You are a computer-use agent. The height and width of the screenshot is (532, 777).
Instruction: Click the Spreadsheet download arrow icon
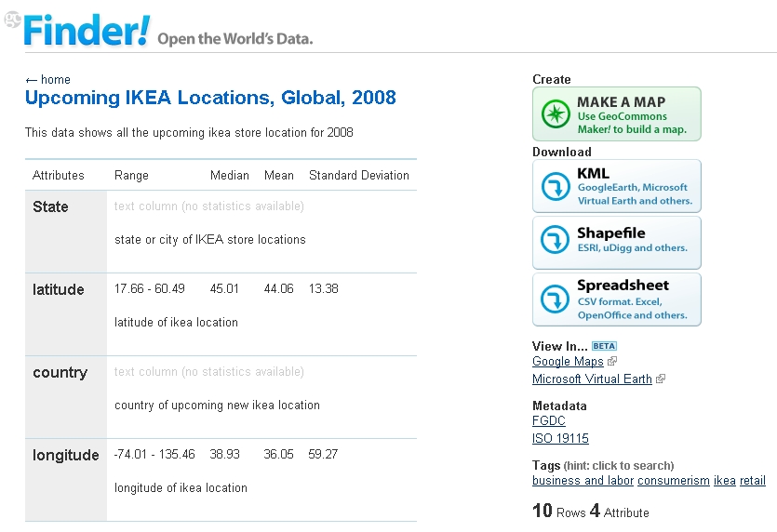point(555,299)
